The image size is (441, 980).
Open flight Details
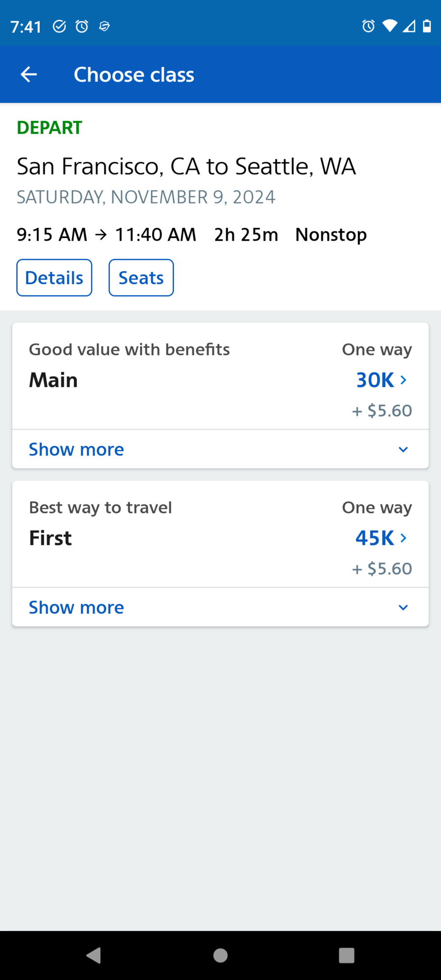pyautogui.click(x=54, y=277)
